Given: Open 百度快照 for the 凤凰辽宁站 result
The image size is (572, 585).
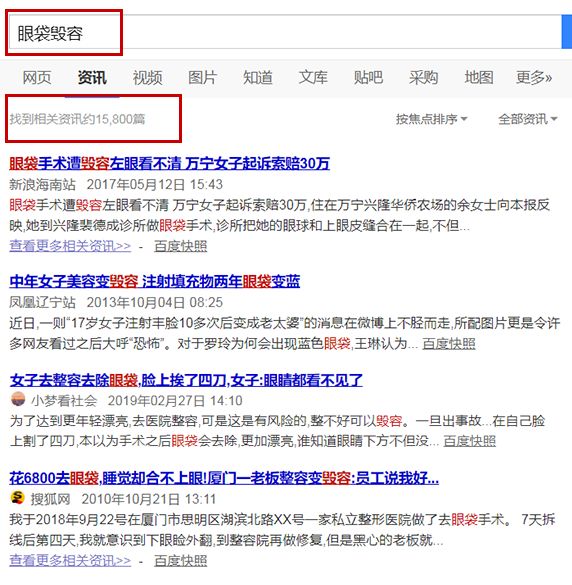Looking at the screenshot, I should pyautogui.click(x=449, y=344).
